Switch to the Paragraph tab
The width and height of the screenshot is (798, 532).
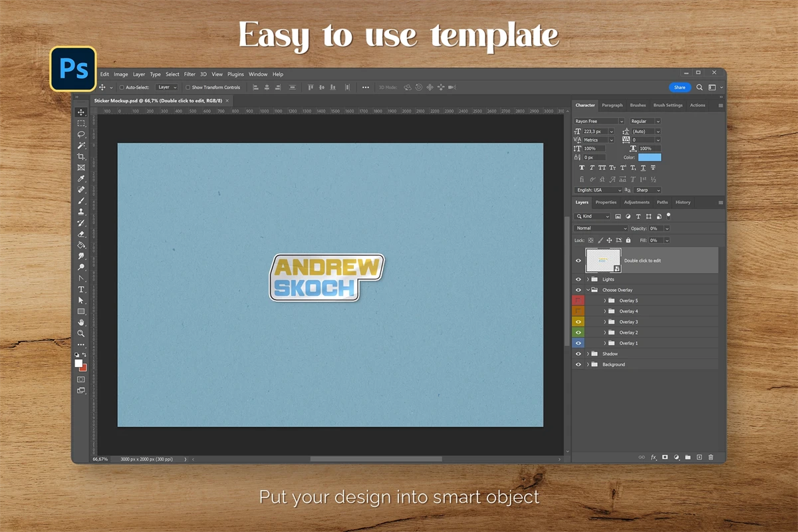612,105
